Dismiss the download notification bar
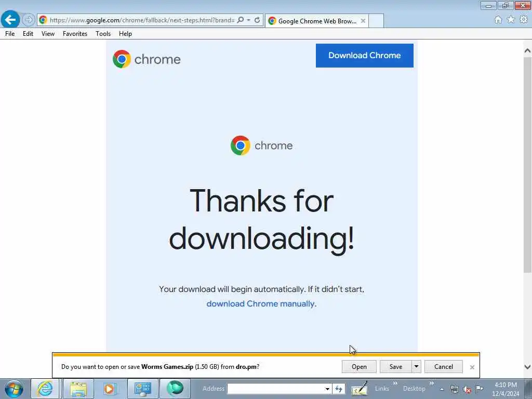The height and width of the screenshot is (399, 532). click(x=472, y=367)
